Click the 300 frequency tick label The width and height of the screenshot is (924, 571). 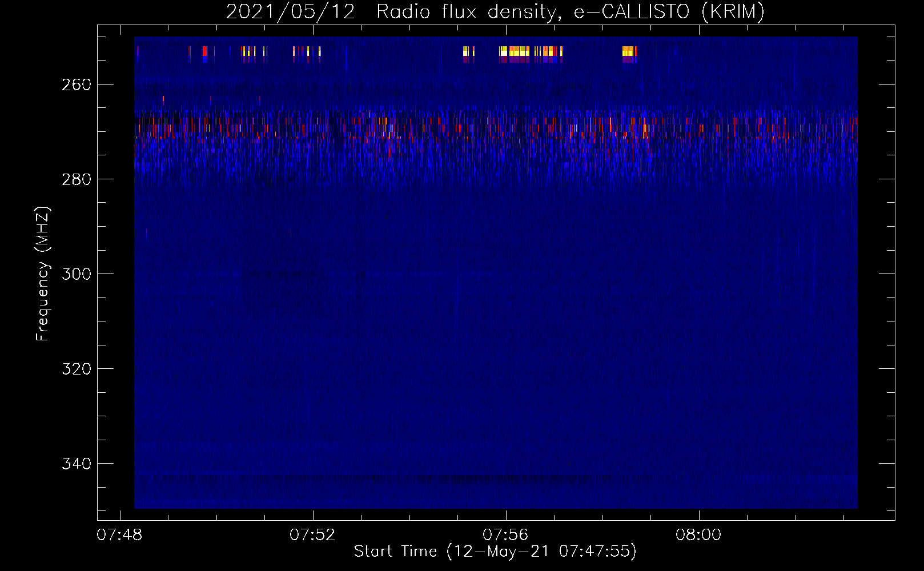[x=77, y=274]
